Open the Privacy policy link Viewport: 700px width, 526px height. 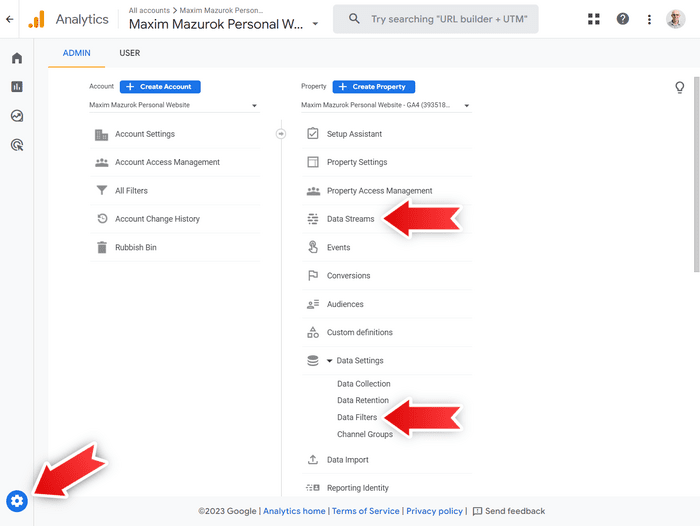434,511
